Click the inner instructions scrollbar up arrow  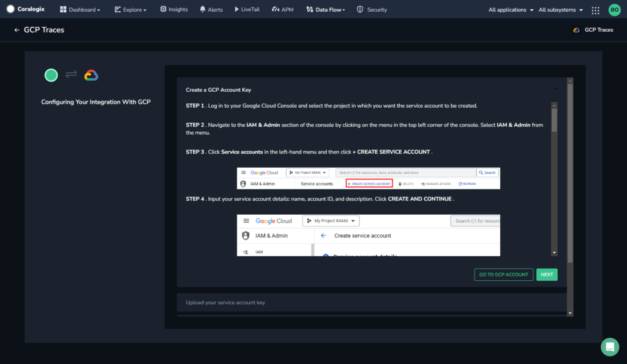pyautogui.click(x=554, y=105)
